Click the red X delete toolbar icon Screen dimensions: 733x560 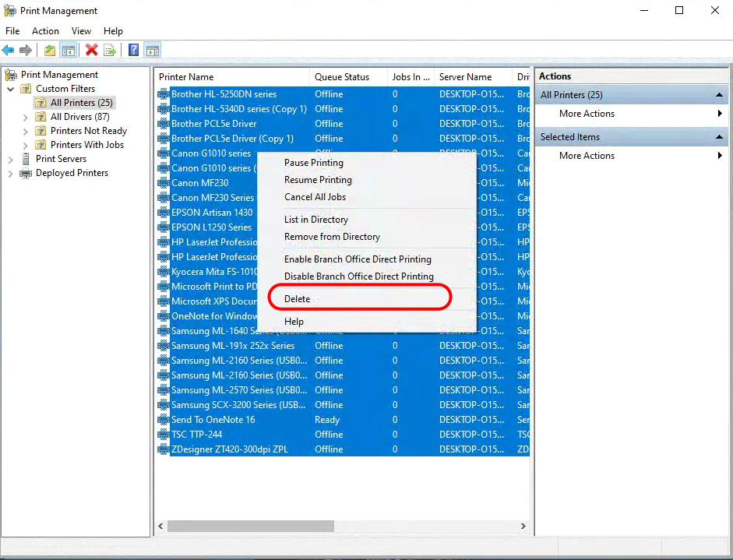(x=92, y=50)
